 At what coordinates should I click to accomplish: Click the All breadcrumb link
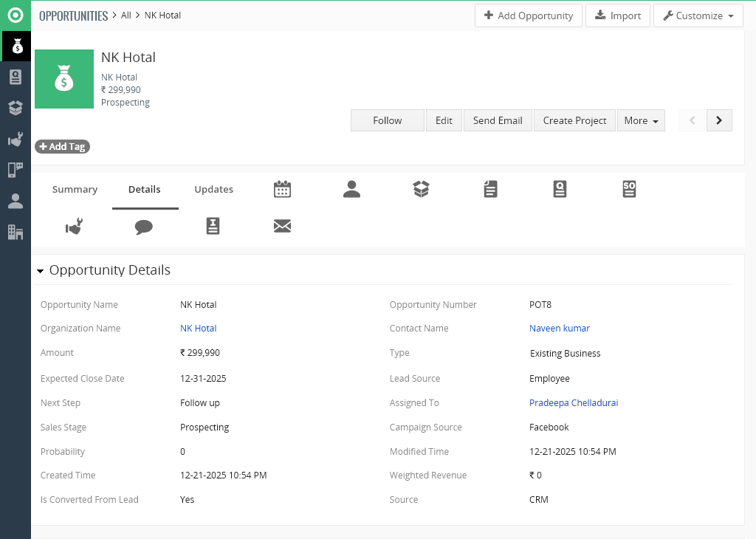point(126,16)
